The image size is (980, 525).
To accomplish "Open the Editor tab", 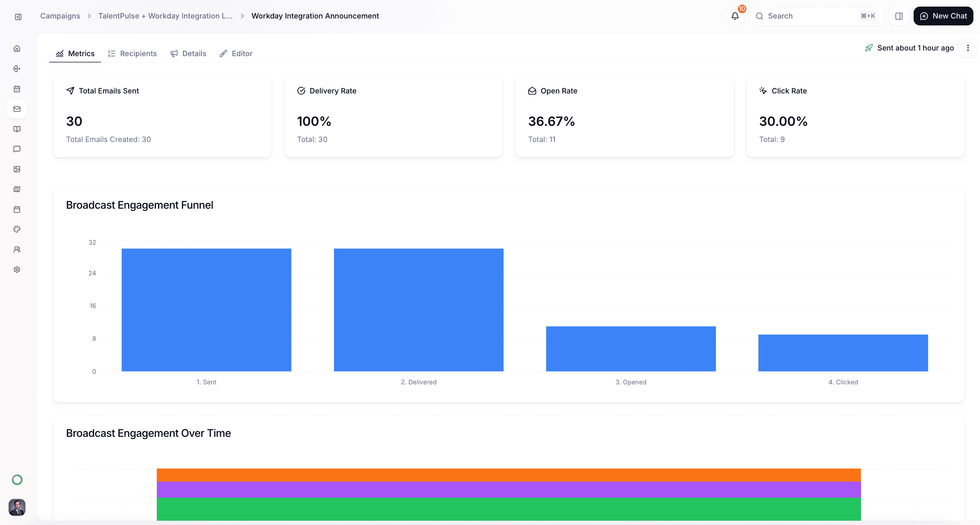I will click(x=236, y=53).
